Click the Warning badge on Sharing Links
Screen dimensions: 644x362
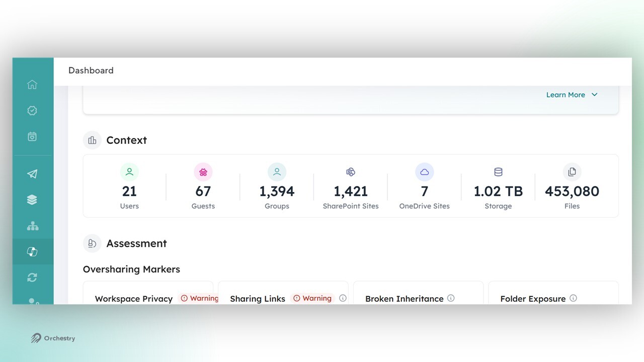(x=313, y=298)
